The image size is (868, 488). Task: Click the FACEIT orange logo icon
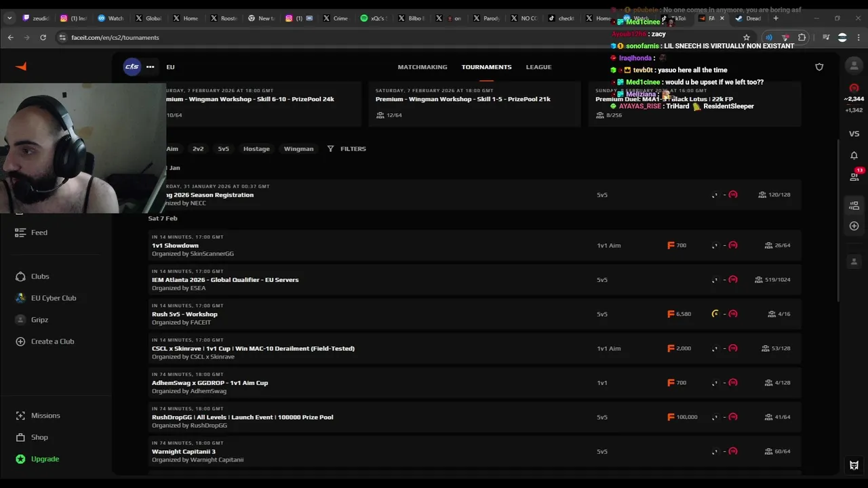[x=21, y=66]
